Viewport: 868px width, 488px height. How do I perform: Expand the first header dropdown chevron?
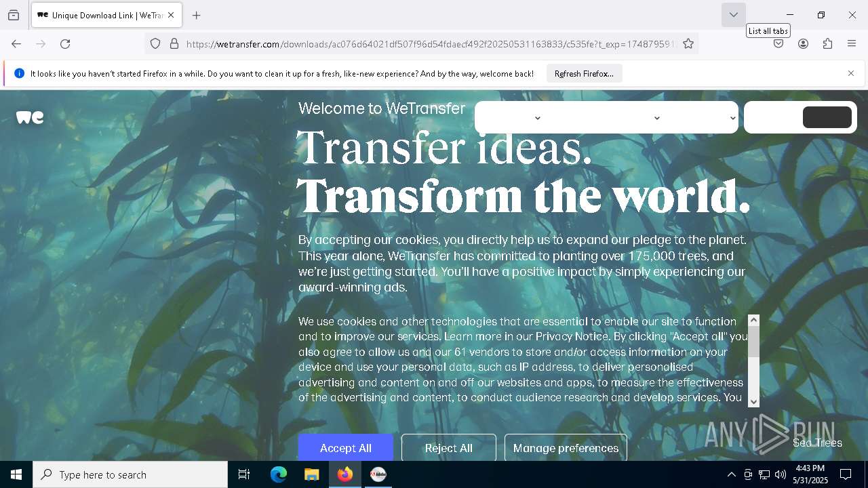[x=538, y=118]
